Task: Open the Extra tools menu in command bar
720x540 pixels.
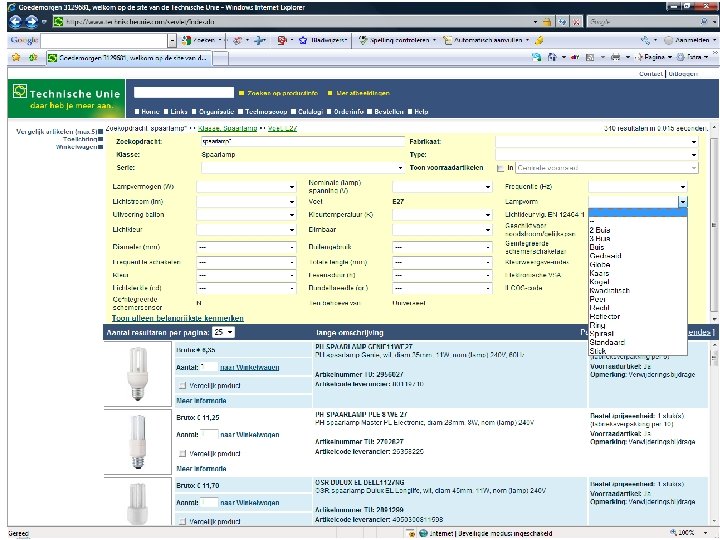Action: (692, 57)
